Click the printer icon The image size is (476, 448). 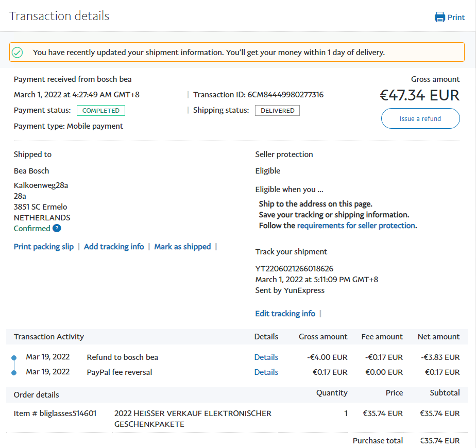[x=439, y=18]
